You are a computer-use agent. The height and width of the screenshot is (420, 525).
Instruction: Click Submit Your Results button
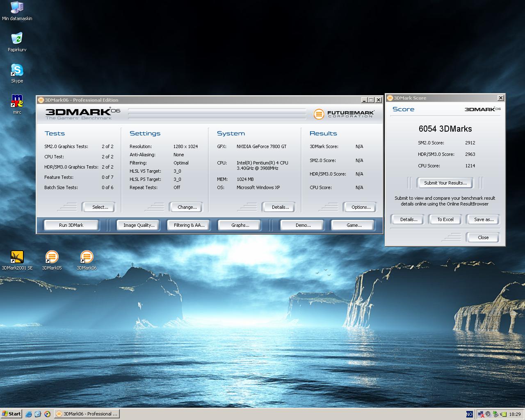[x=445, y=183]
